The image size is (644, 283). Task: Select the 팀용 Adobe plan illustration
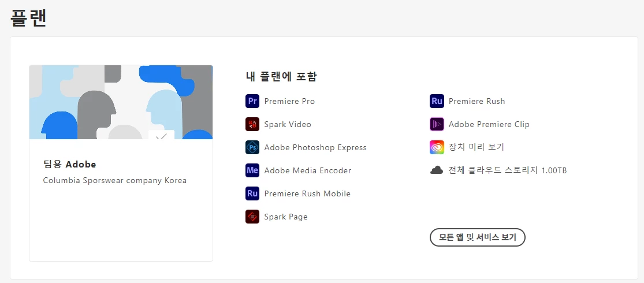pos(121,102)
